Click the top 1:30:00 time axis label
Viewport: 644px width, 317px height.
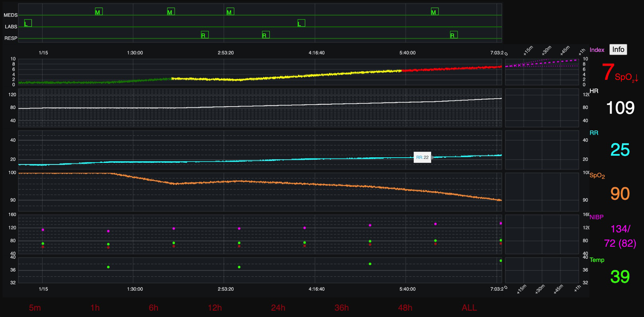pos(135,53)
